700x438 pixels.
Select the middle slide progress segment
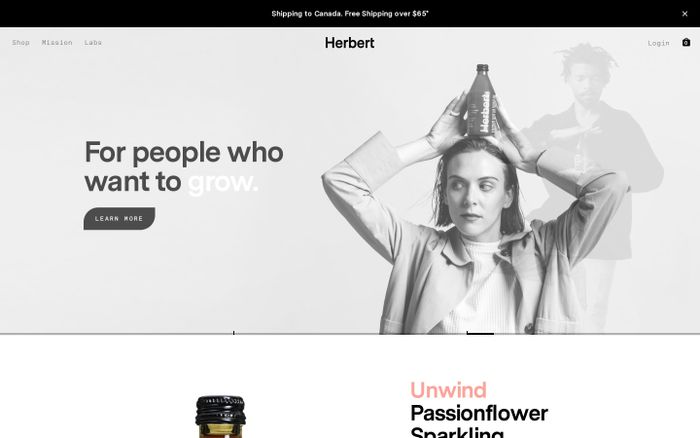[x=350, y=333]
